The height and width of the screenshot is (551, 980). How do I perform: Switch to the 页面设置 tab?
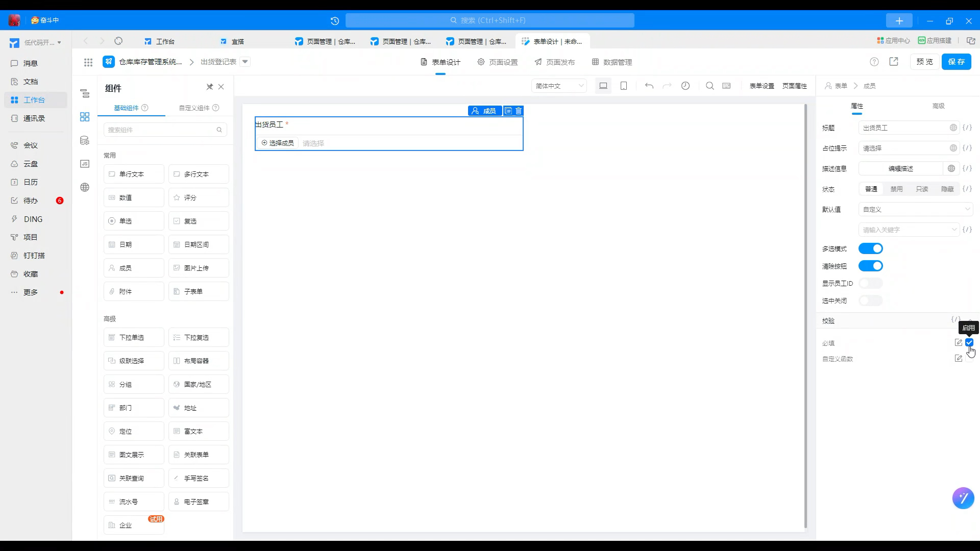click(x=498, y=62)
